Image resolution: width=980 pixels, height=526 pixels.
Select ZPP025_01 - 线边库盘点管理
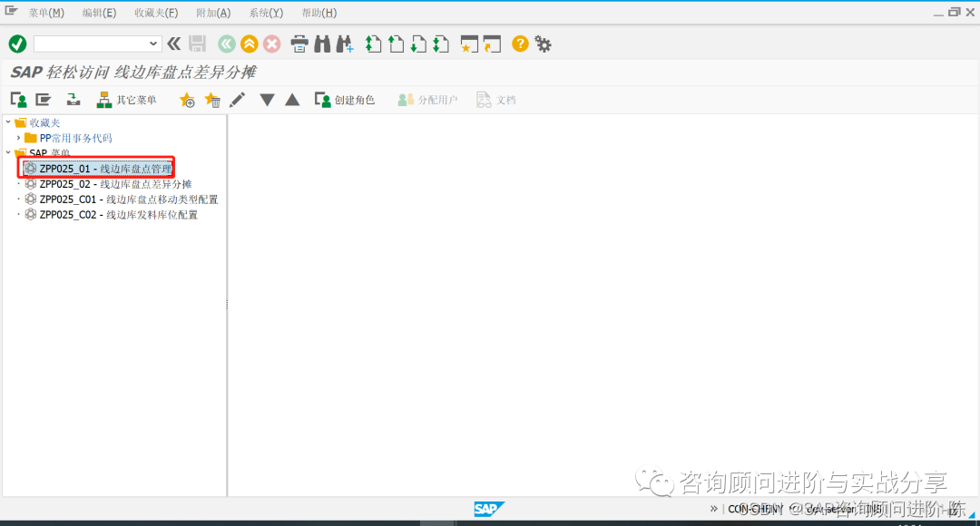(105, 169)
